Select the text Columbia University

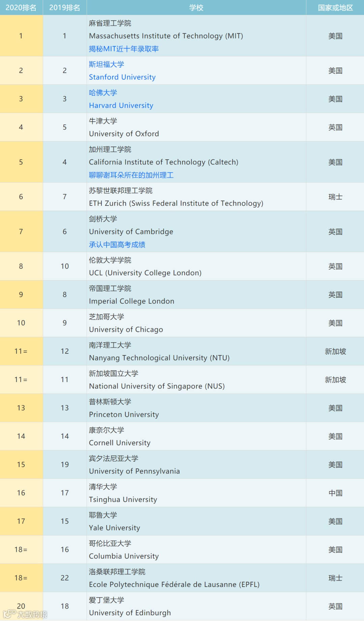[x=124, y=557]
